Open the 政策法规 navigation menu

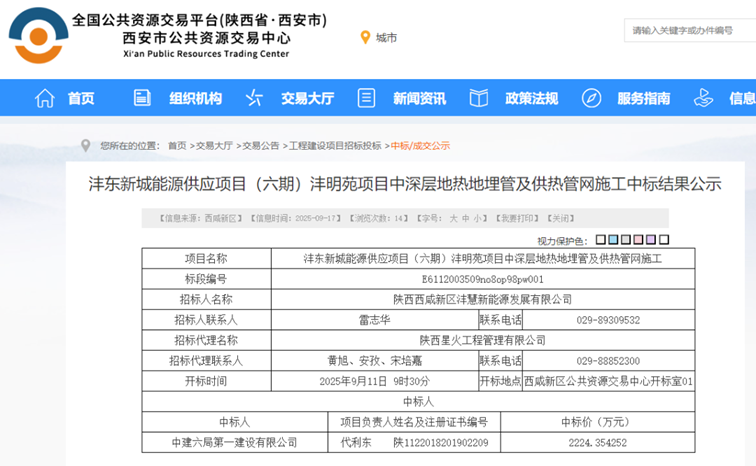(531, 98)
